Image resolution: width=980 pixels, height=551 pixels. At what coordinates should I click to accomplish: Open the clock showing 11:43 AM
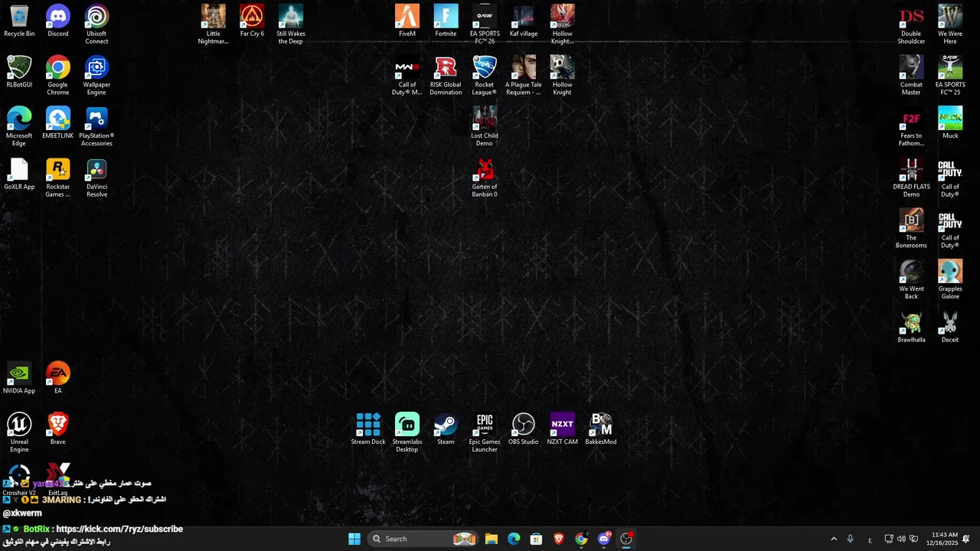pos(944,539)
